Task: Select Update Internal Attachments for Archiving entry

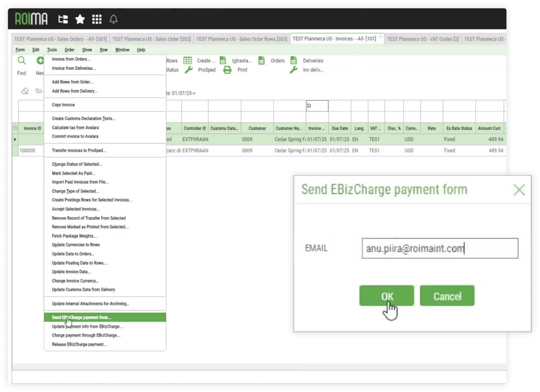Action: coord(105,304)
